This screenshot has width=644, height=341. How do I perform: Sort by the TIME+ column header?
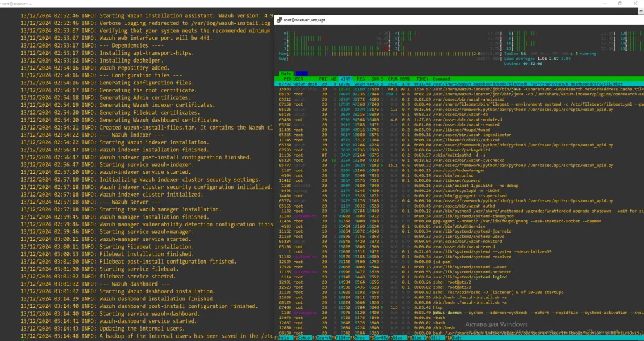[x=422, y=79]
